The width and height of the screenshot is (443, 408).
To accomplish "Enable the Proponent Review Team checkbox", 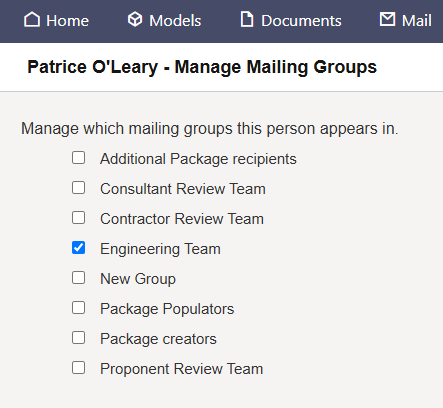I will coord(78,368).
